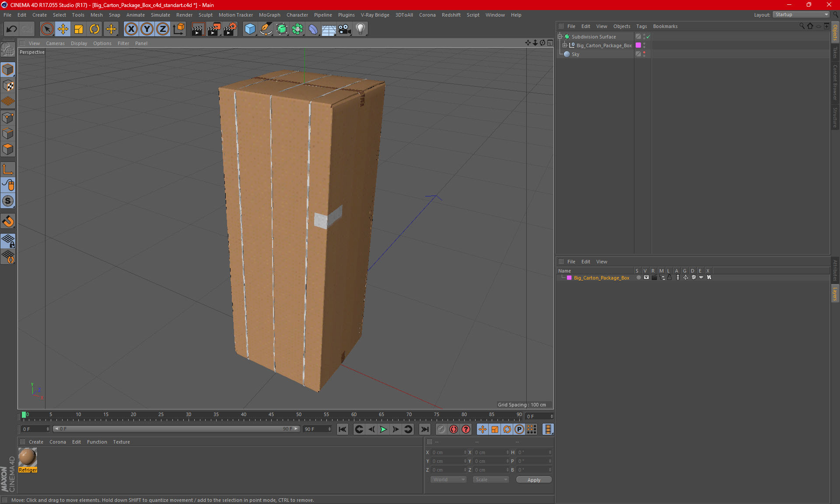Open the vertical Content Browser tab
Image resolution: width=840 pixels, height=504 pixels.
(835, 82)
